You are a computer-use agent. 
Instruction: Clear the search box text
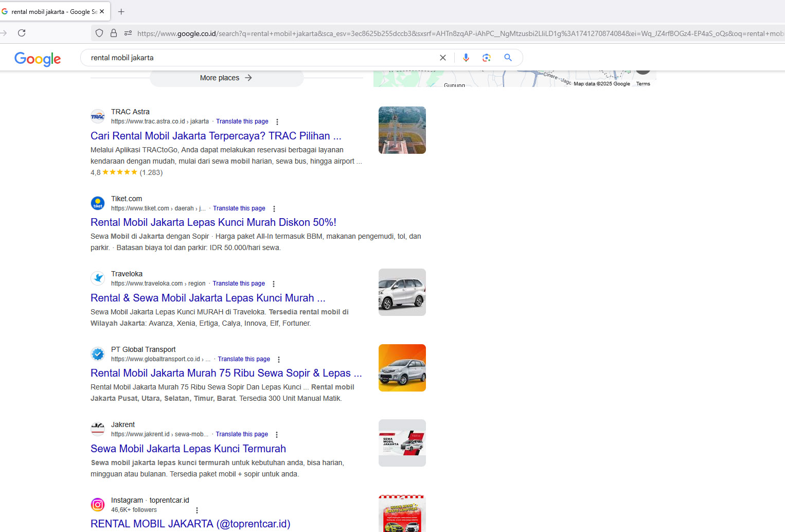[443, 58]
